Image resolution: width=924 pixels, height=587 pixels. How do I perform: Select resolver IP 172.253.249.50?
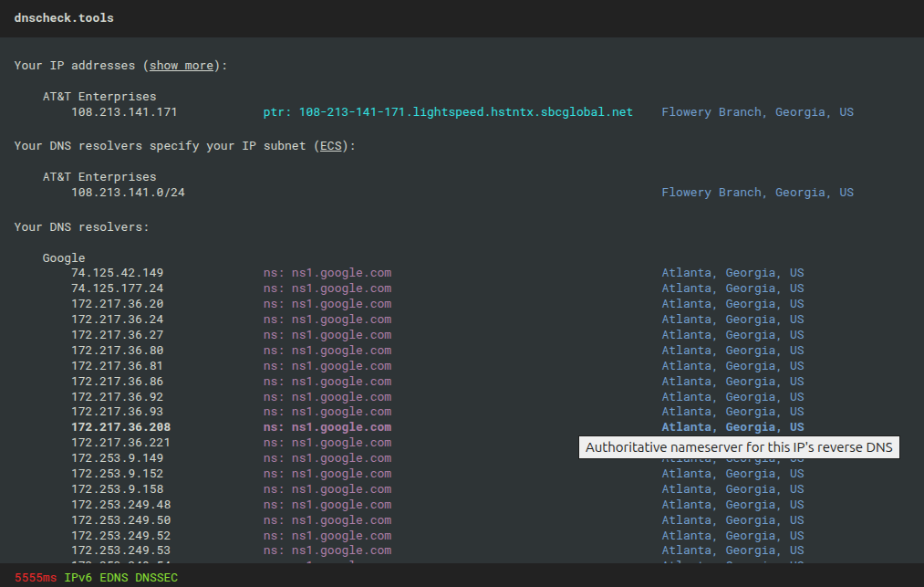[x=120, y=519]
